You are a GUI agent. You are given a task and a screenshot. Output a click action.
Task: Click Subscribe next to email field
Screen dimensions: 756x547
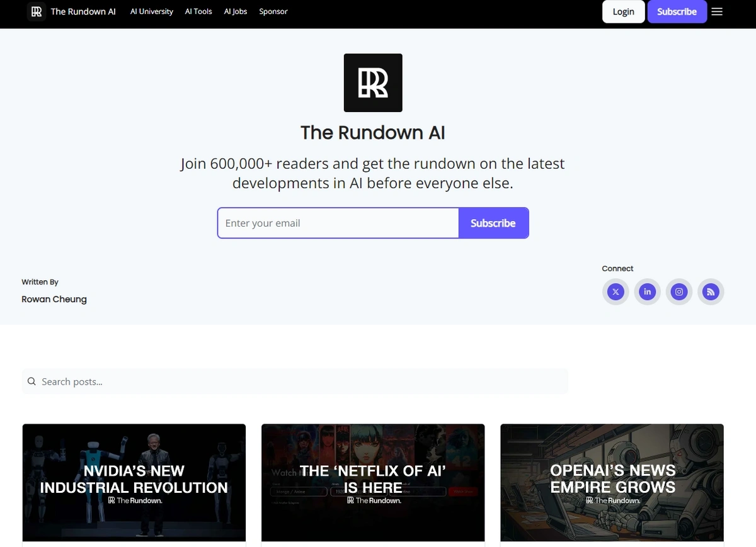tap(493, 223)
